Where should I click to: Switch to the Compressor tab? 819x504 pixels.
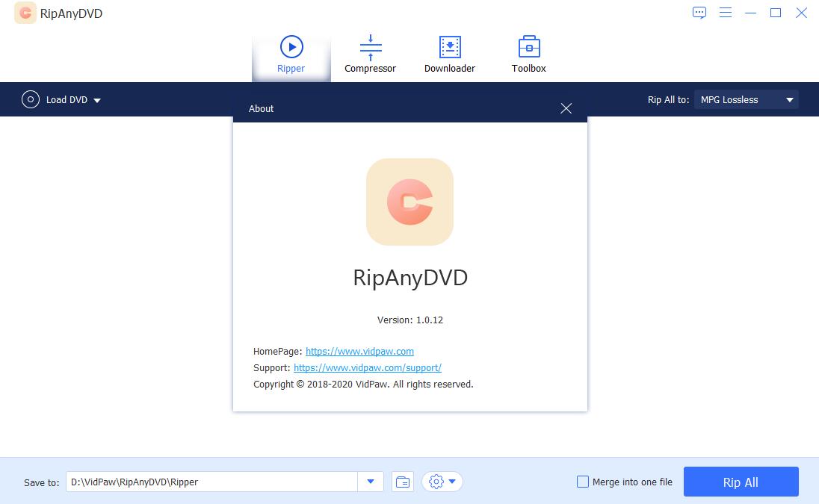(370, 55)
